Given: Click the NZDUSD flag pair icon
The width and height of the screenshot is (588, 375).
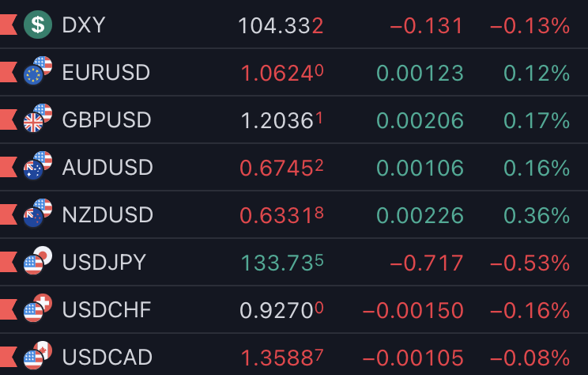Looking at the screenshot, I should pos(38,214).
